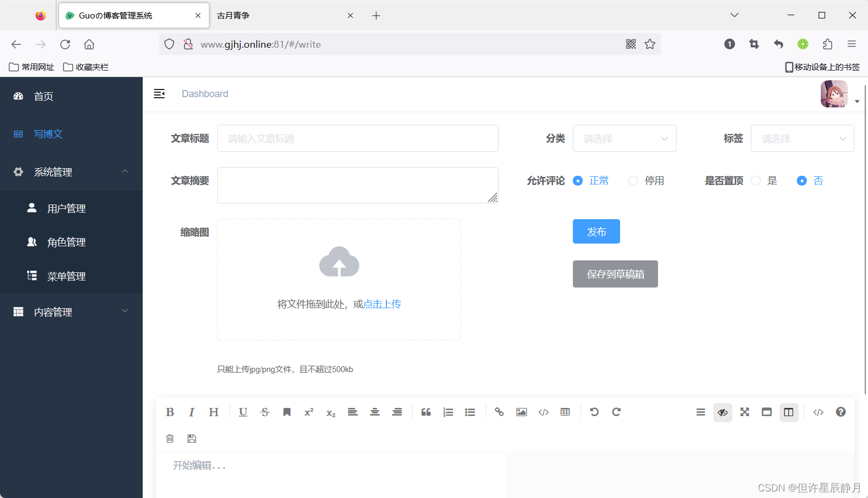Open the user avatar dropdown arrow
Viewport: 868px width, 498px height.
pyautogui.click(x=857, y=101)
